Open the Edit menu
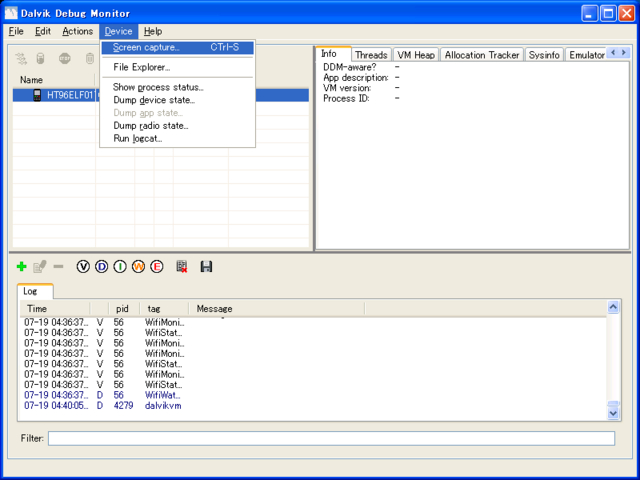This screenshot has width=640, height=480. 43,31
